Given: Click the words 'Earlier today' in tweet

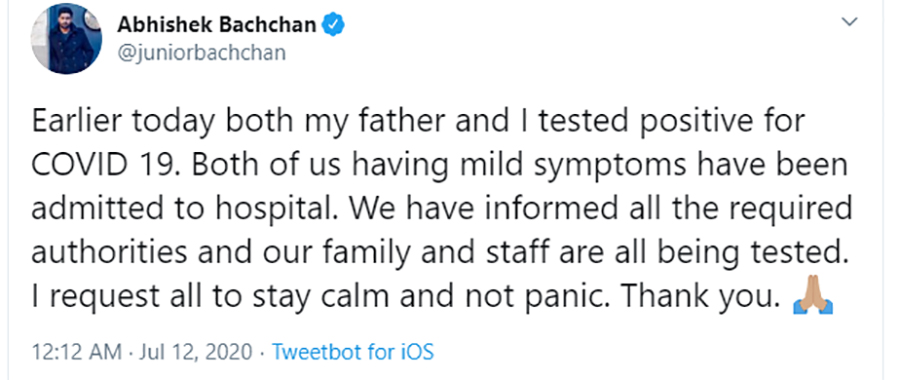Looking at the screenshot, I should (x=123, y=122).
